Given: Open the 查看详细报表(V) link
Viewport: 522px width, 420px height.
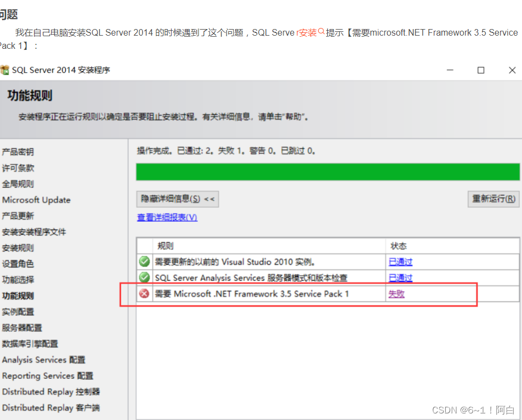Looking at the screenshot, I should point(167,217).
